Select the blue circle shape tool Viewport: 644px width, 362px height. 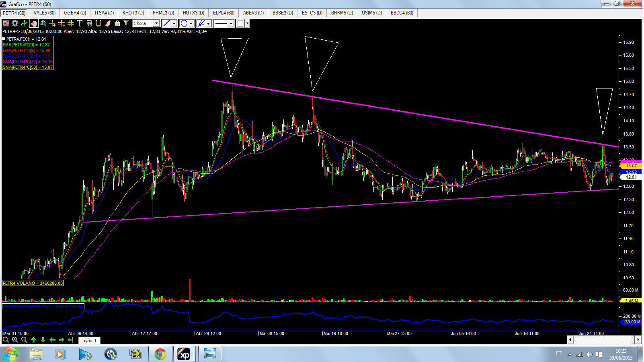184,23
